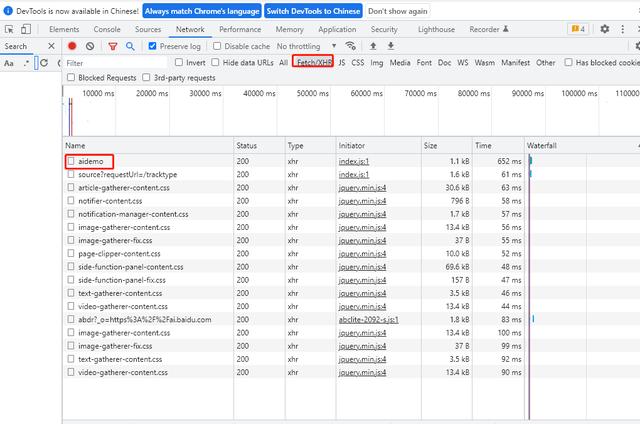Click the import HAR upload arrow

(373, 46)
